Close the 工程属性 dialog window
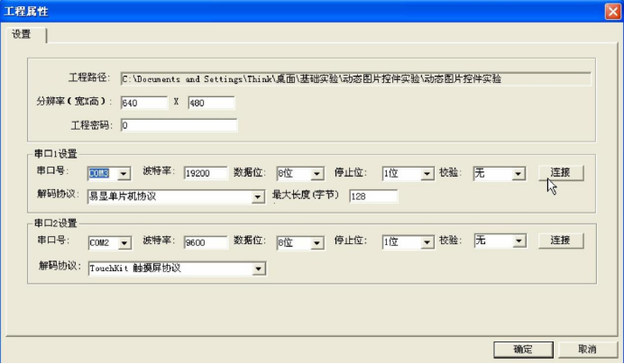This screenshot has width=624, height=364. click(613, 11)
